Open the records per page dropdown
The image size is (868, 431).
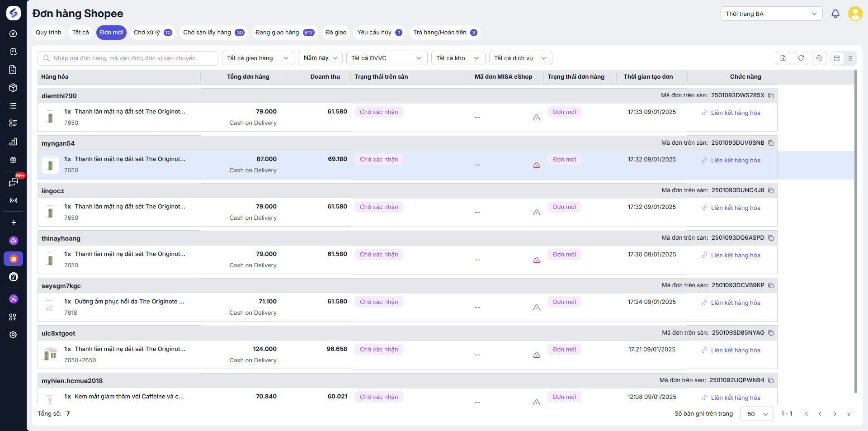tap(757, 414)
